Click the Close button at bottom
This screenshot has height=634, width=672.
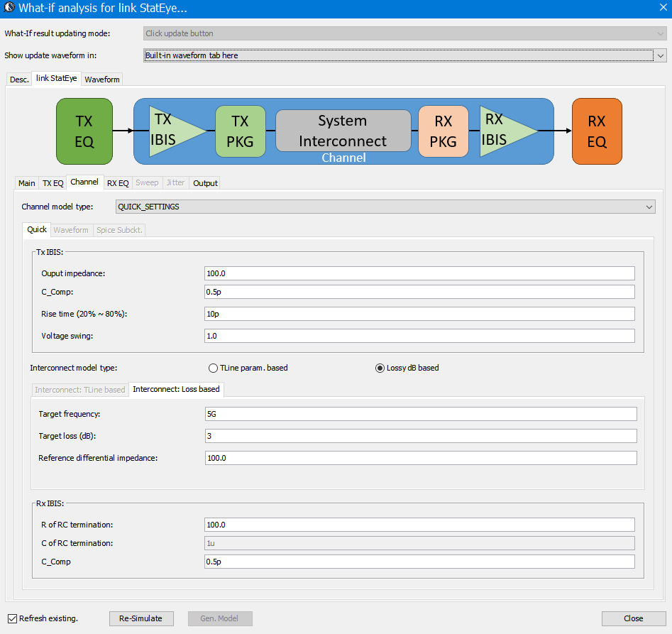[x=633, y=618]
